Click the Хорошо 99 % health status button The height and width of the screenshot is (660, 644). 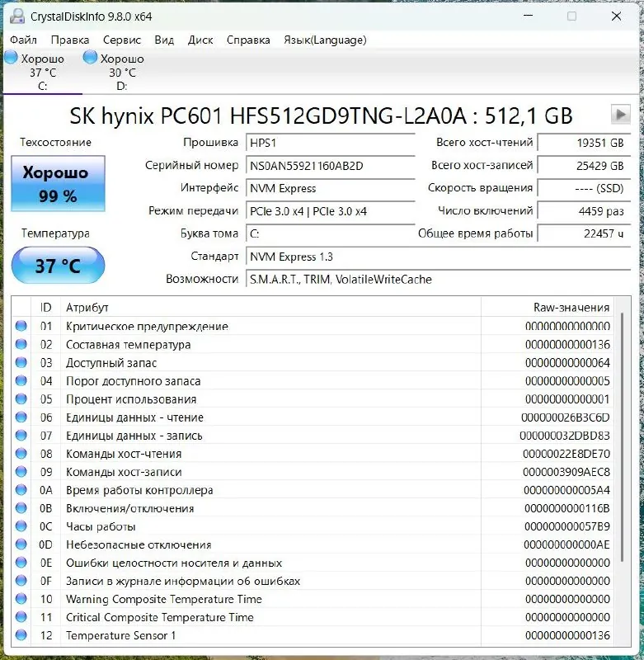click(x=58, y=183)
